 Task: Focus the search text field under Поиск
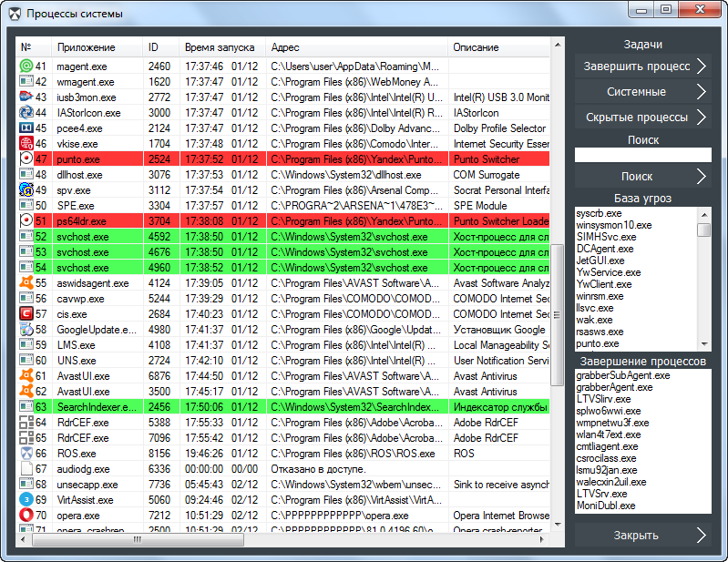pos(642,155)
